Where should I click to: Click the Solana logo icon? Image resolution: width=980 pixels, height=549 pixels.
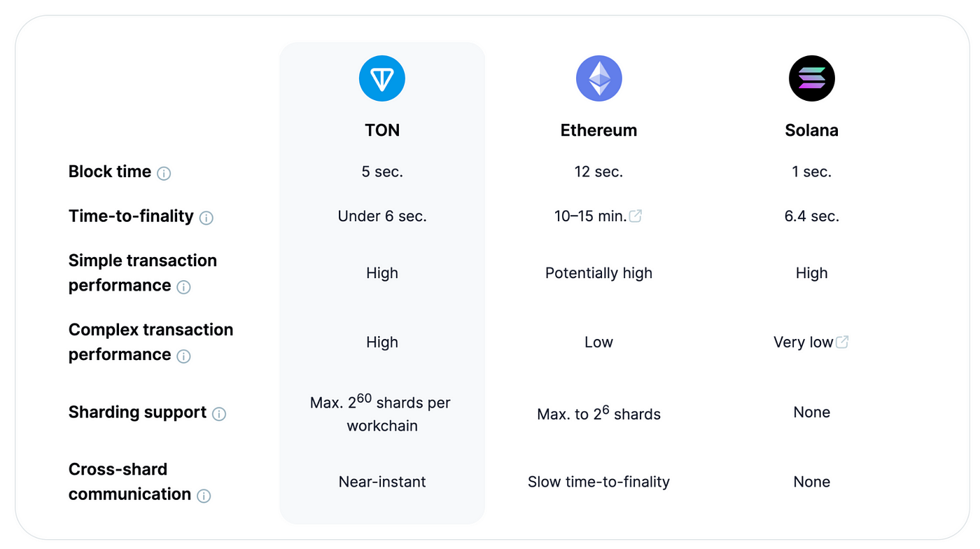[811, 78]
